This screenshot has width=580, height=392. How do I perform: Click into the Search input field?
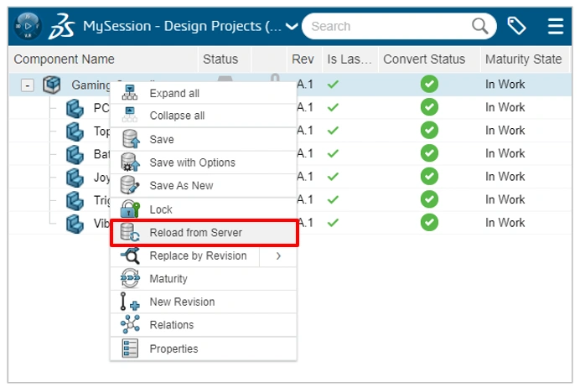386,26
